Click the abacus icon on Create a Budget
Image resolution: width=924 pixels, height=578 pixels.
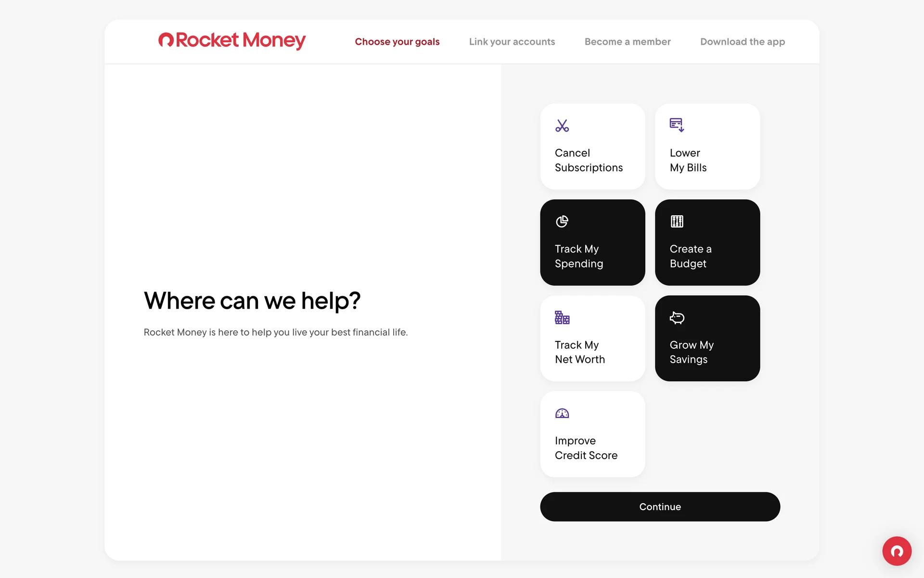tap(677, 222)
